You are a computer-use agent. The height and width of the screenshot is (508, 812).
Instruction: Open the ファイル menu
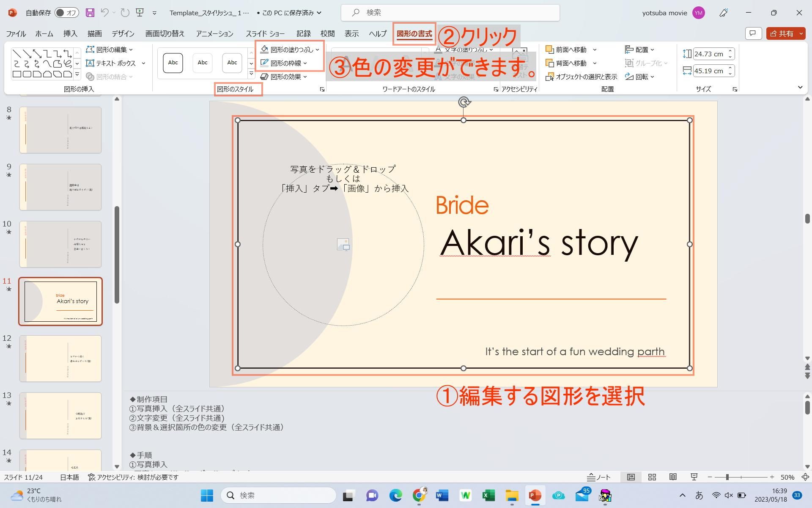click(x=16, y=34)
